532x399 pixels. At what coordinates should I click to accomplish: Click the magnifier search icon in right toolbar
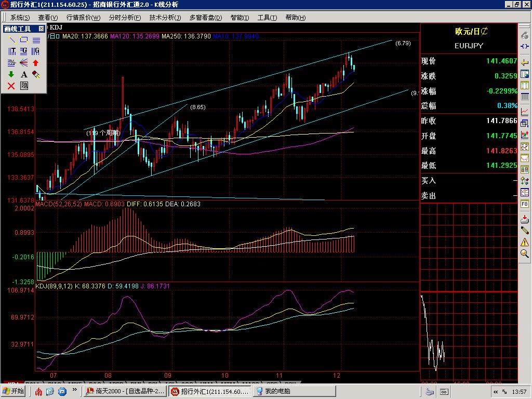coord(525,254)
